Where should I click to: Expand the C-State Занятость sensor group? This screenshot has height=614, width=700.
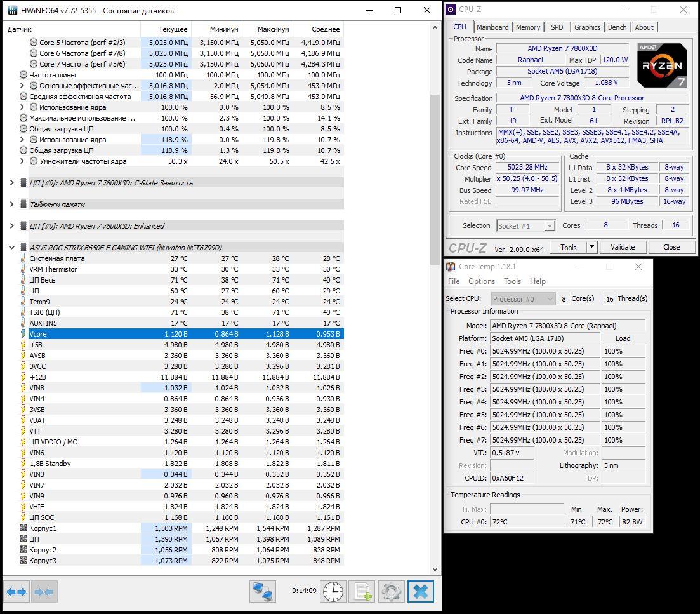12,183
